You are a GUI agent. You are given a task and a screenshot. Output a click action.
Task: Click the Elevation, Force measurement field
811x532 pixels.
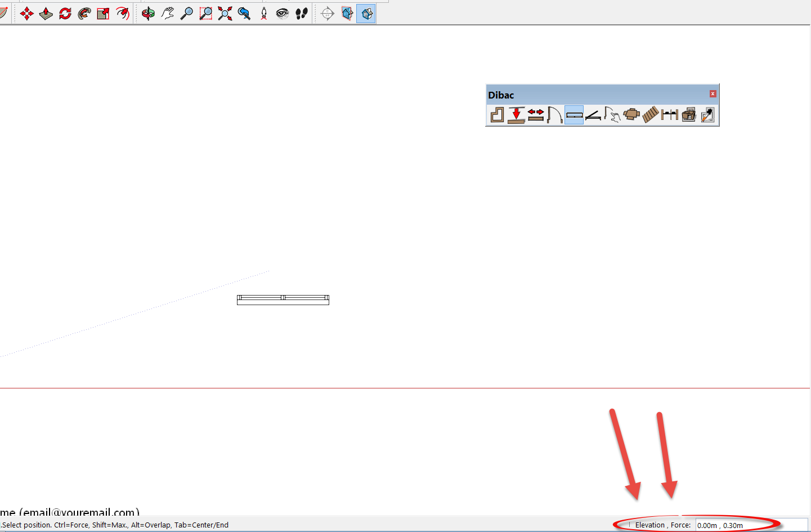click(x=751, y=525)
